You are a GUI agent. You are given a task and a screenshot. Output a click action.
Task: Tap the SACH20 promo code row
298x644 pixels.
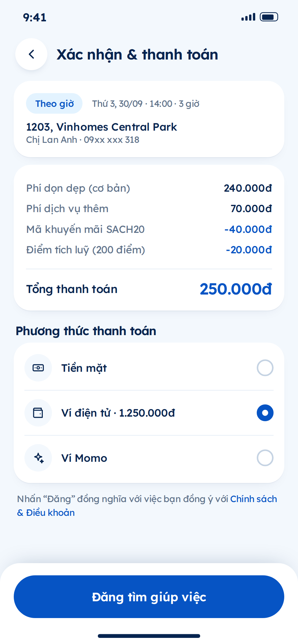(x=149, y=230)
